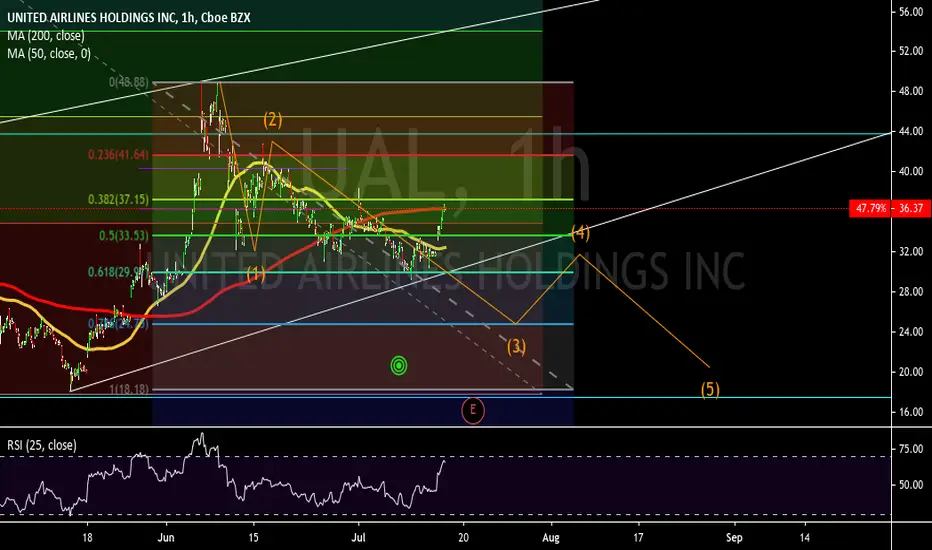Image resolution: width=932 pixels, height=550 pixels.
Task: Click 28.00 on the price axis
Action: (911, 291)
